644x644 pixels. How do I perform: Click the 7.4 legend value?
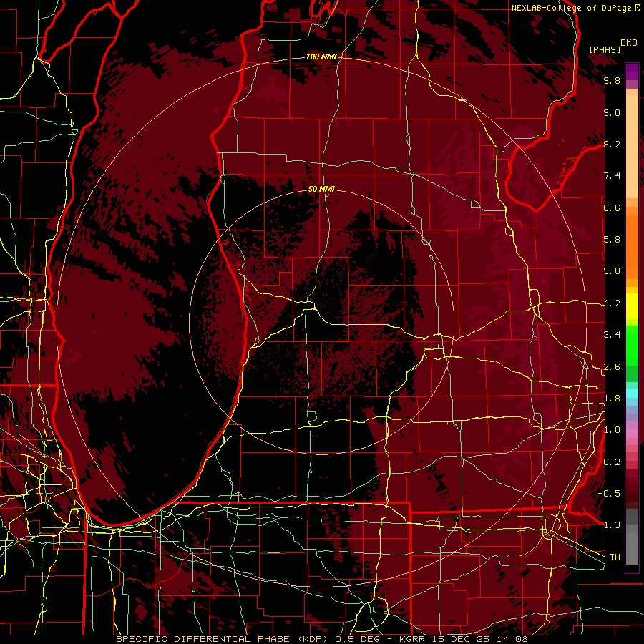pyautogui.click(x=612, y=176)
